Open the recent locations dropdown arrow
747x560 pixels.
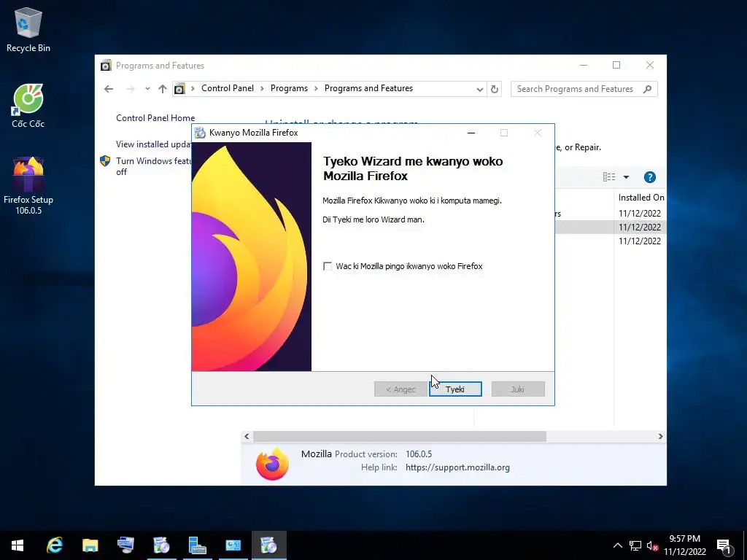pyautogui.click(x=147, y=88)
